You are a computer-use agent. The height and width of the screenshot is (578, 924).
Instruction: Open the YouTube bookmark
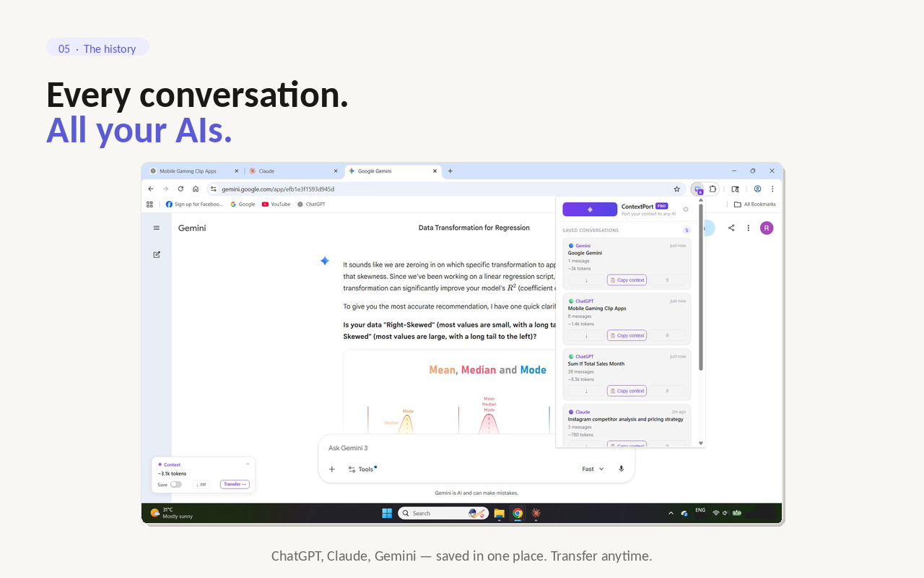point(276,204)
